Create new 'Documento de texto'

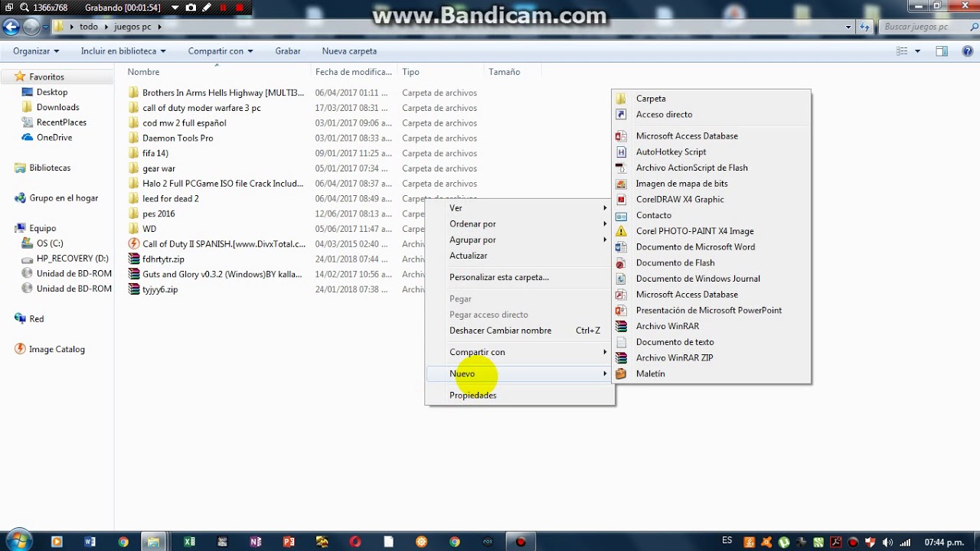point(711,342)
